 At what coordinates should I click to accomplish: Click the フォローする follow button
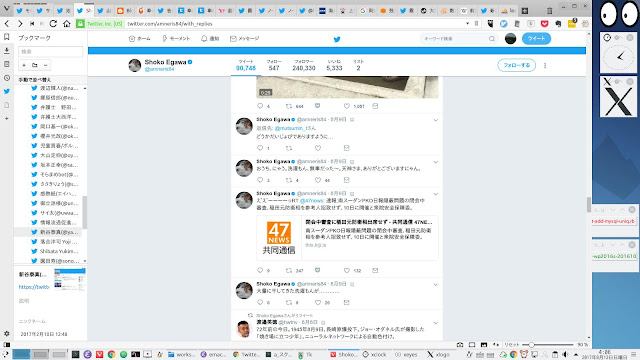516,65
